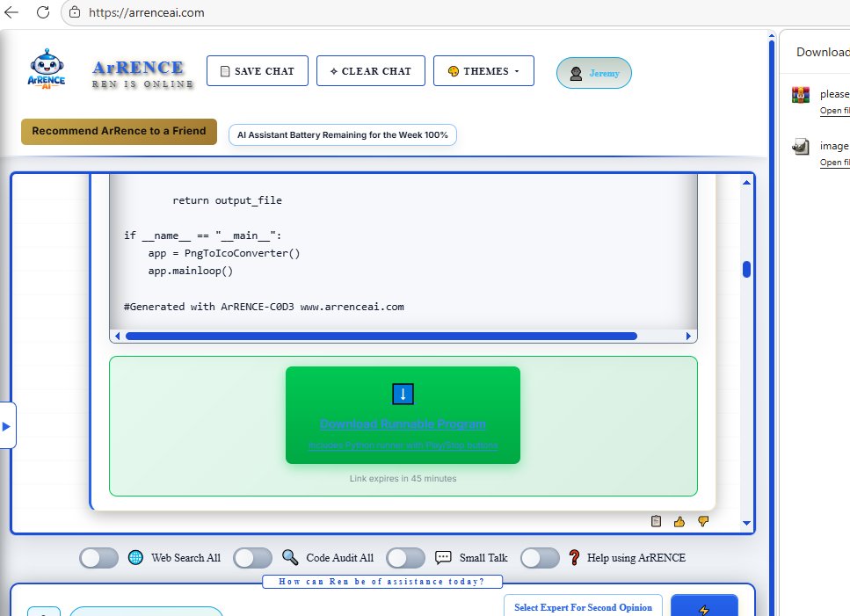
Task: Copy the response with the clipboard icon
Action: pyautogui.click(x=656, y=521)
